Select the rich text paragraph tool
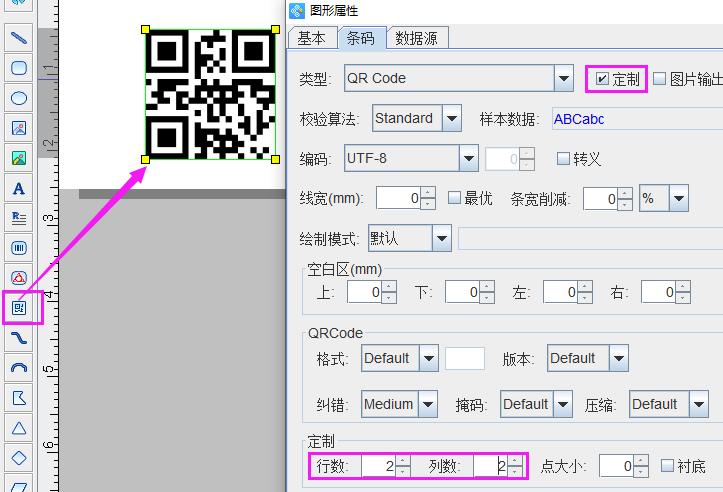This screenshot has height=492, width=723. click(x=18, y=218)
